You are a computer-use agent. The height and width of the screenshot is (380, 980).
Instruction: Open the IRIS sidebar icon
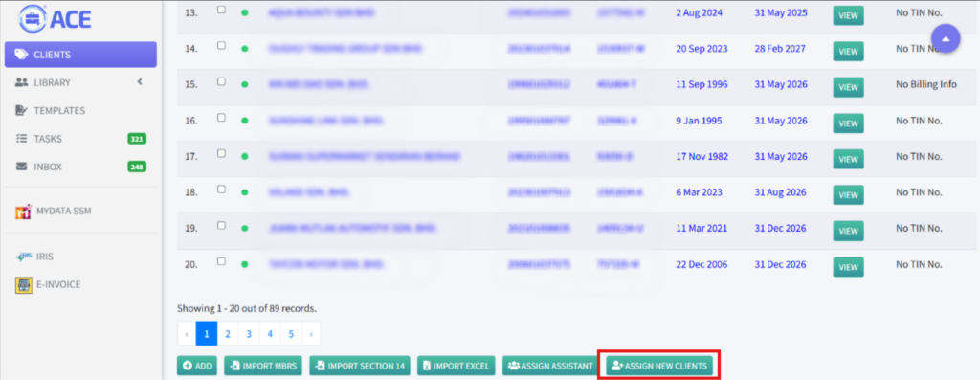[x=23, y=257]
